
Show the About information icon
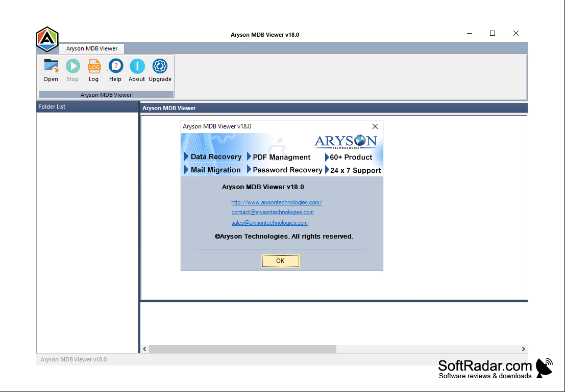click(137, 66)
